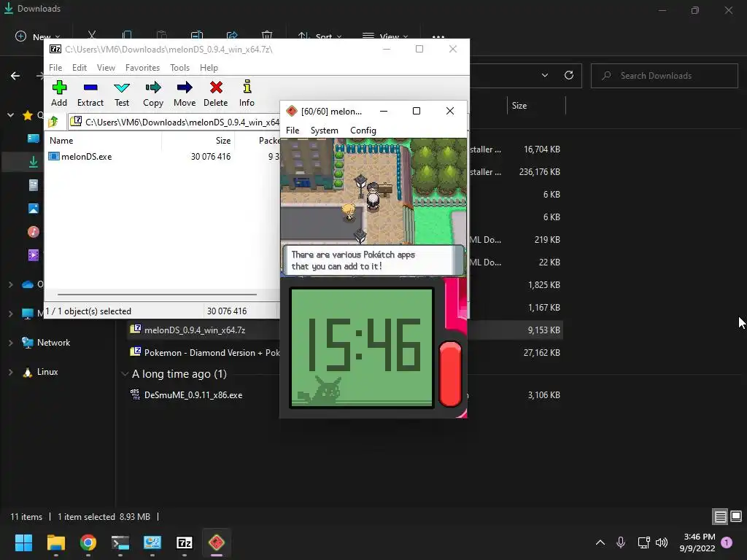747x560 pixels.
Task: Tap the Pokétch clock touchscreen display
Action: pyautogui.click(x=362, y=348)
